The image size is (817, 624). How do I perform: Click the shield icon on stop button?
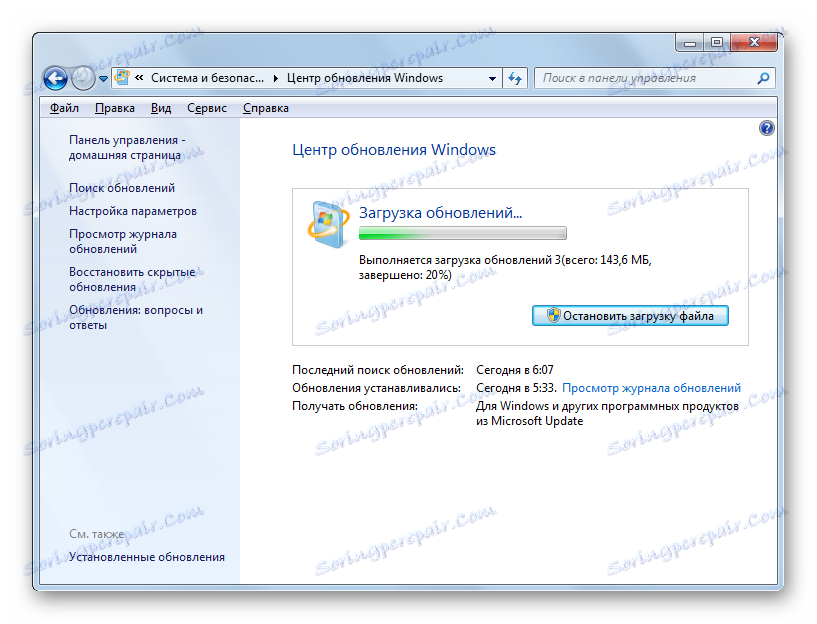click(x=553, y=316)
